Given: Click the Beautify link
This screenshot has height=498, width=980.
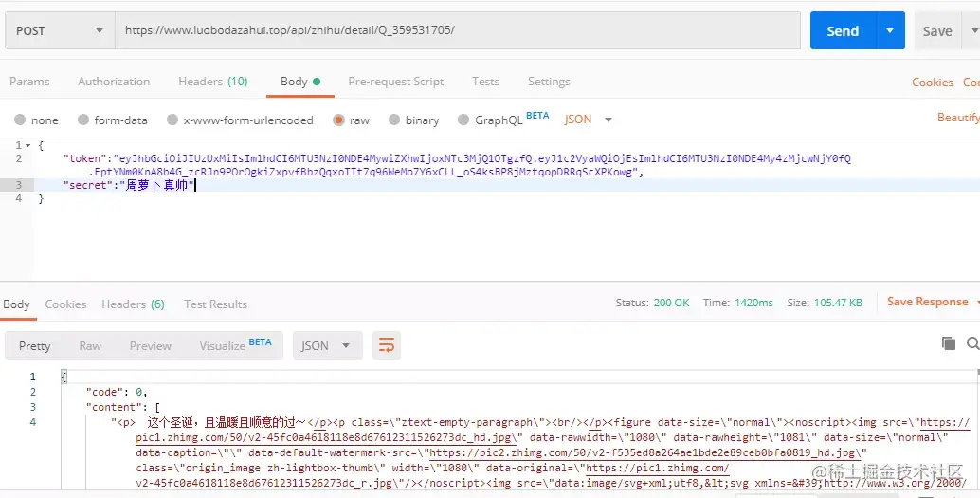Looking at the screenshot, I should coord(958,117).
